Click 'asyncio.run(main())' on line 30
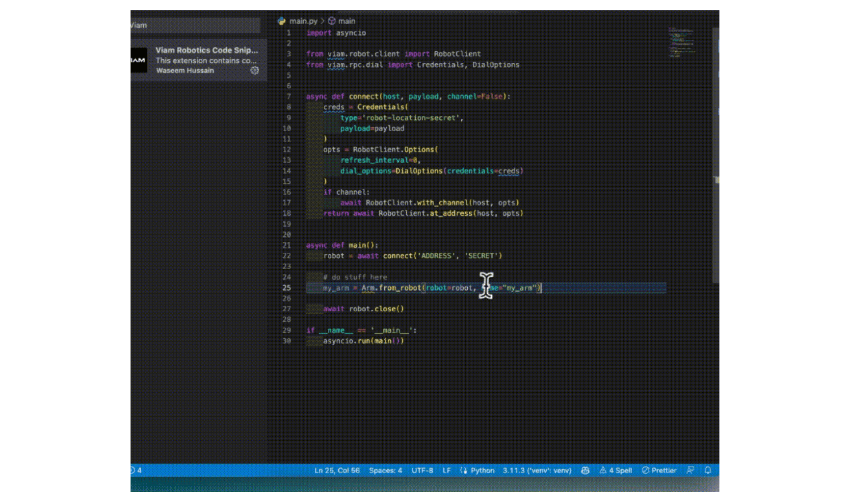The image size is (849, 504). tap(364, 341)
